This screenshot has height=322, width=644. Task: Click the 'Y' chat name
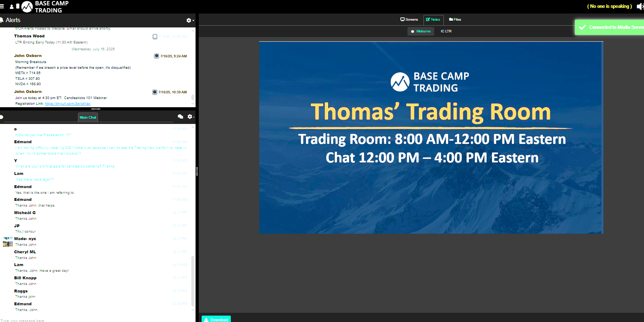click(16, 161)
